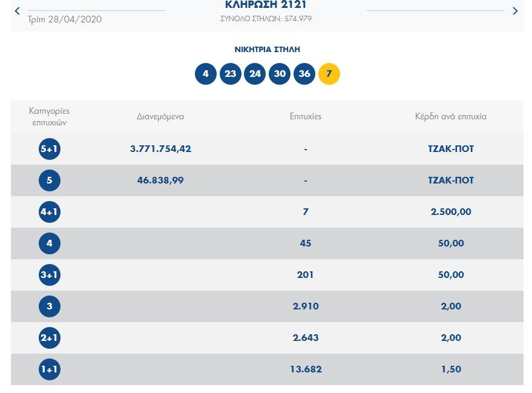This screenshot has height=393, width=532.
Task: Click winning number ball 36
Action: pyautogui.click(x=304, y=74)
